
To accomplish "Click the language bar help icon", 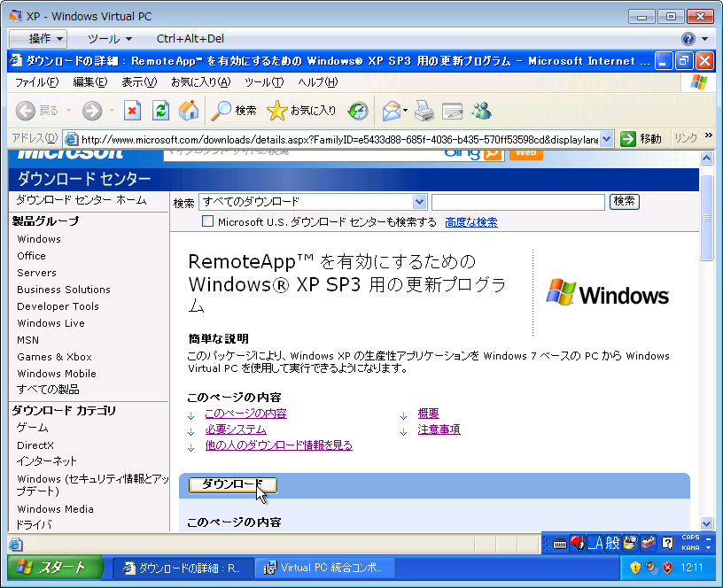I will (668, 544).
